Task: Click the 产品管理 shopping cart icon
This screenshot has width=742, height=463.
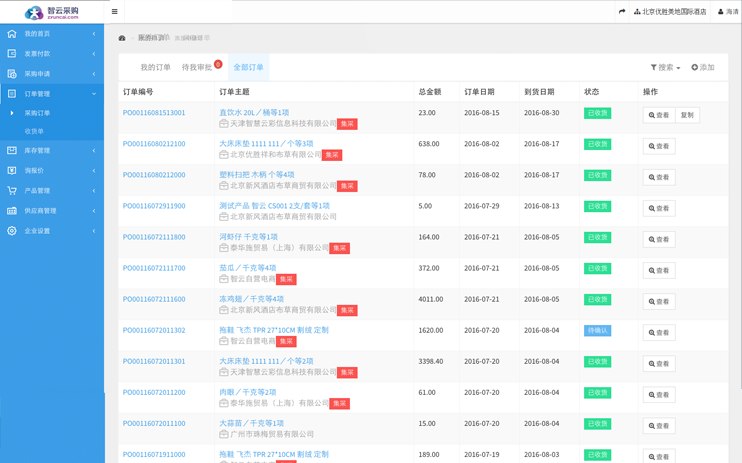Action: pos(12,191)
